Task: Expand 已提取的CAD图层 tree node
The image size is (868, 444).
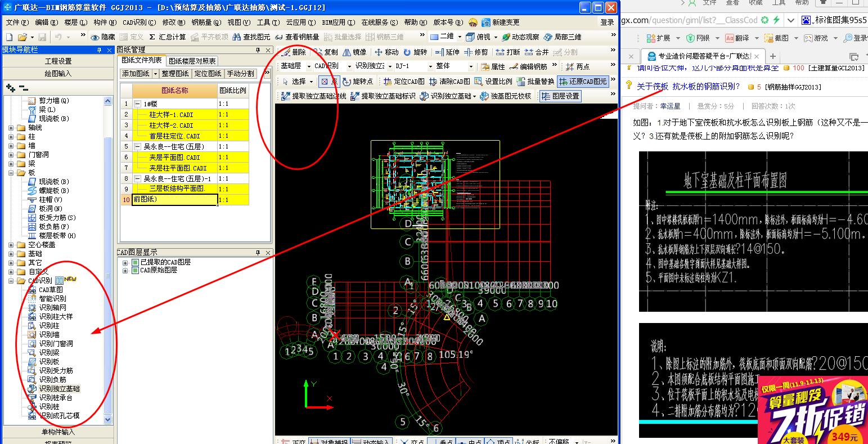Action: 126,262
